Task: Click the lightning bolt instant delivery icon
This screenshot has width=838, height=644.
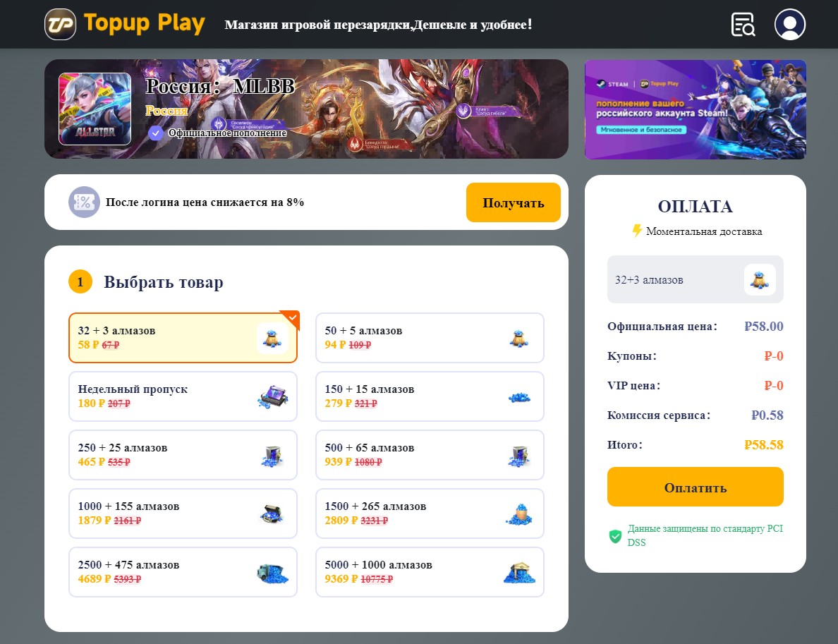Action: pyautogui.click(x=636, y=231)
